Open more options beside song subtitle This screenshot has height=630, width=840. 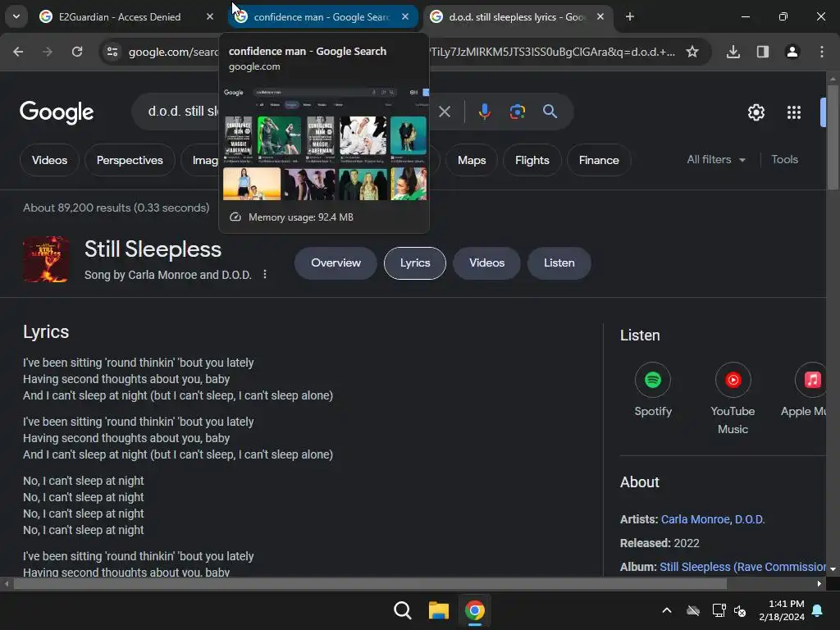click(265, 274)
